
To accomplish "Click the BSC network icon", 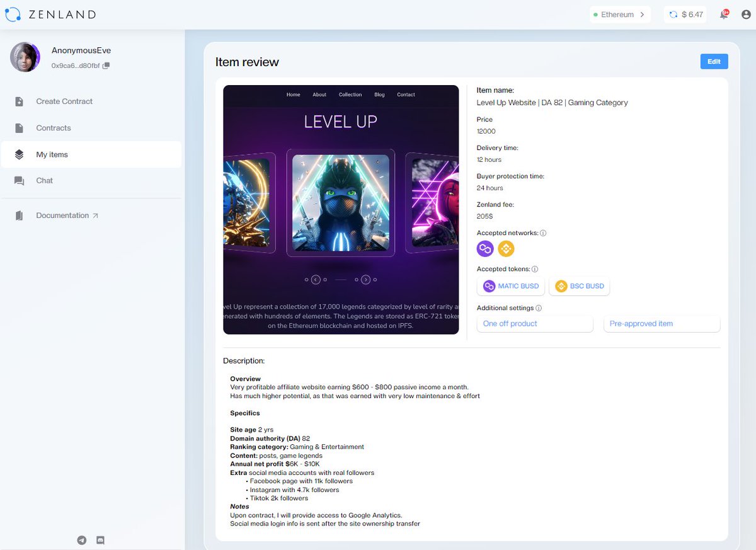I will pos(506,249).
